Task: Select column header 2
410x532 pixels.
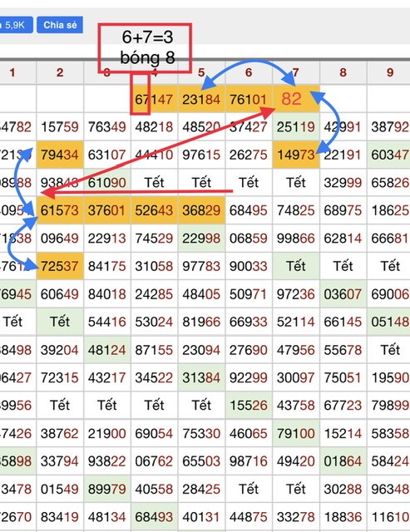Action: click(x=60, y=72)
